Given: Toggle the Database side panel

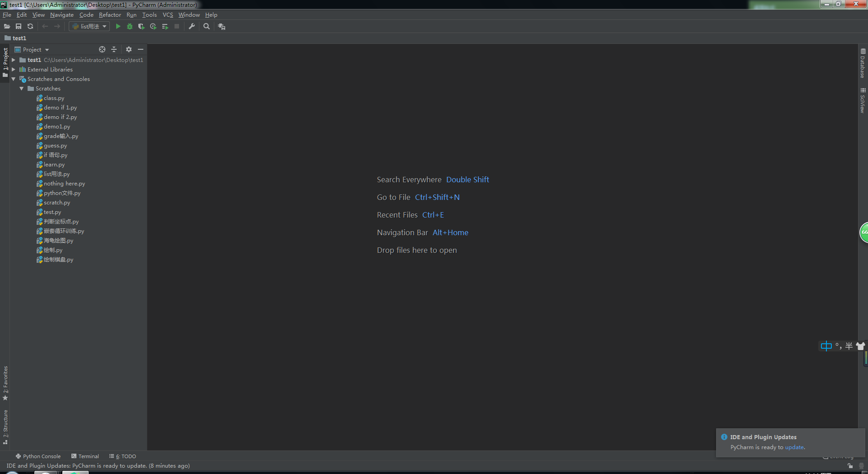Looking at the screenshot, I should point(863,64).
